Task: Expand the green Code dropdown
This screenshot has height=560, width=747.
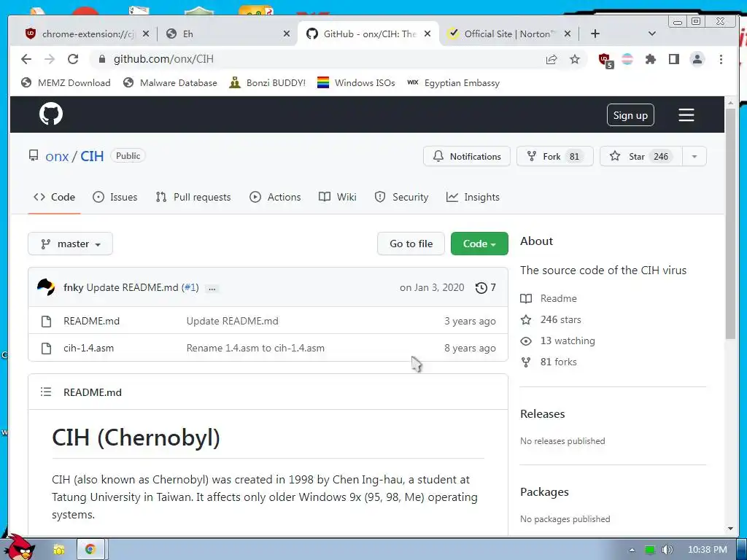Action: 479,244
